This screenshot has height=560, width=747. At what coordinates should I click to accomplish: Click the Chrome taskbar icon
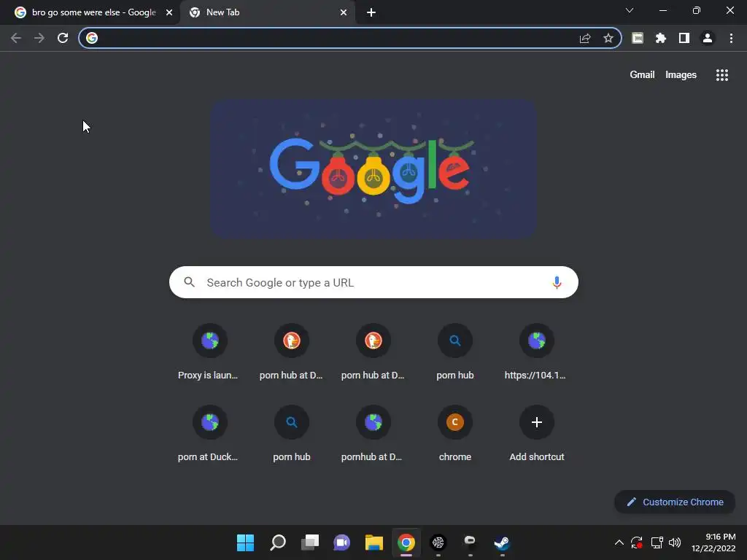tap(406, 542)
